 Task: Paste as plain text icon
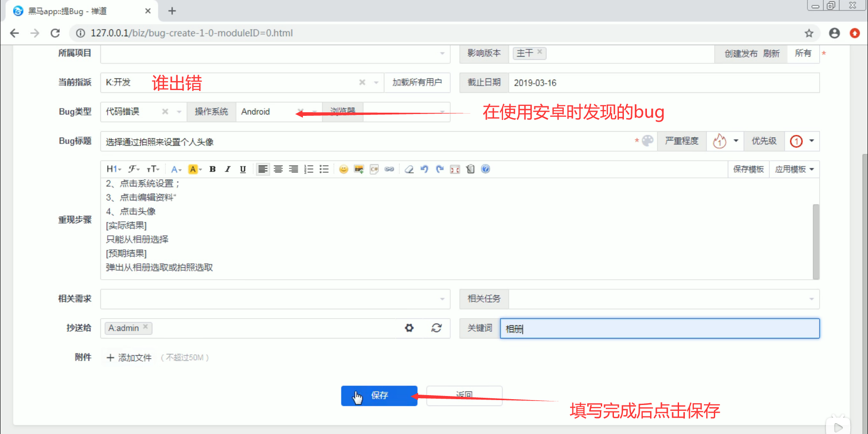(470, 169)
